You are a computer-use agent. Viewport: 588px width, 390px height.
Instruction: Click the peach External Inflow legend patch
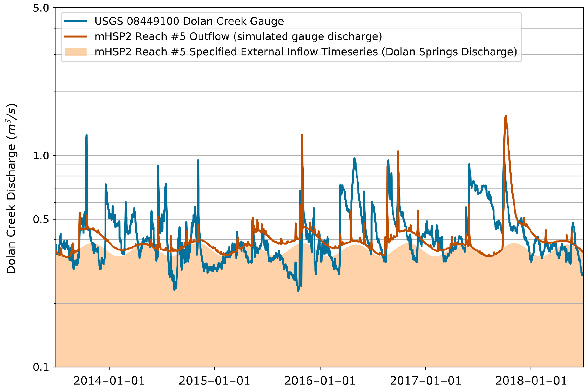click(x=76, y=52)
